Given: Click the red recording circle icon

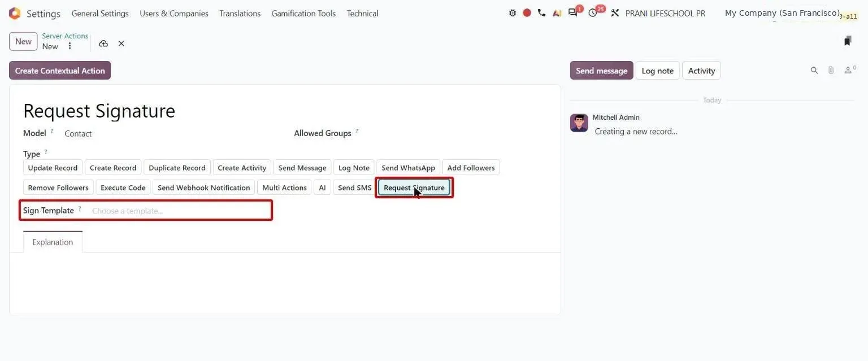Looking at the screenshot, I should pyautogui.click(x=527, y=13).
